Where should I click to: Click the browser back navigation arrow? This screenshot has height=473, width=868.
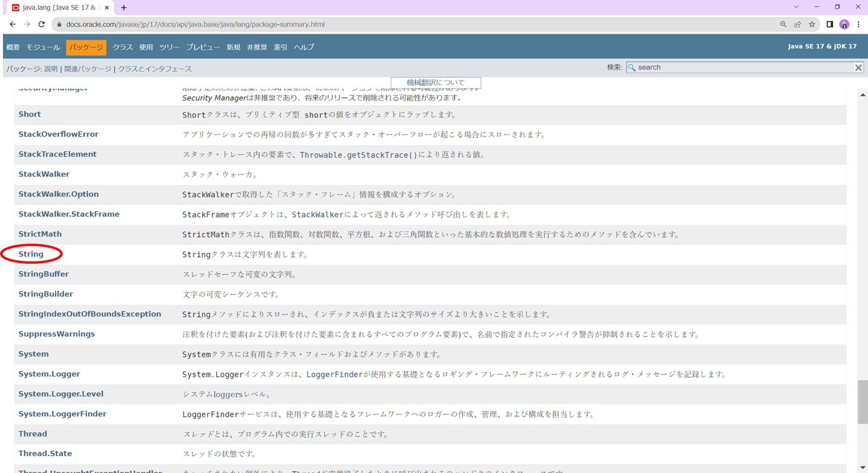click(x=12, y=24)
